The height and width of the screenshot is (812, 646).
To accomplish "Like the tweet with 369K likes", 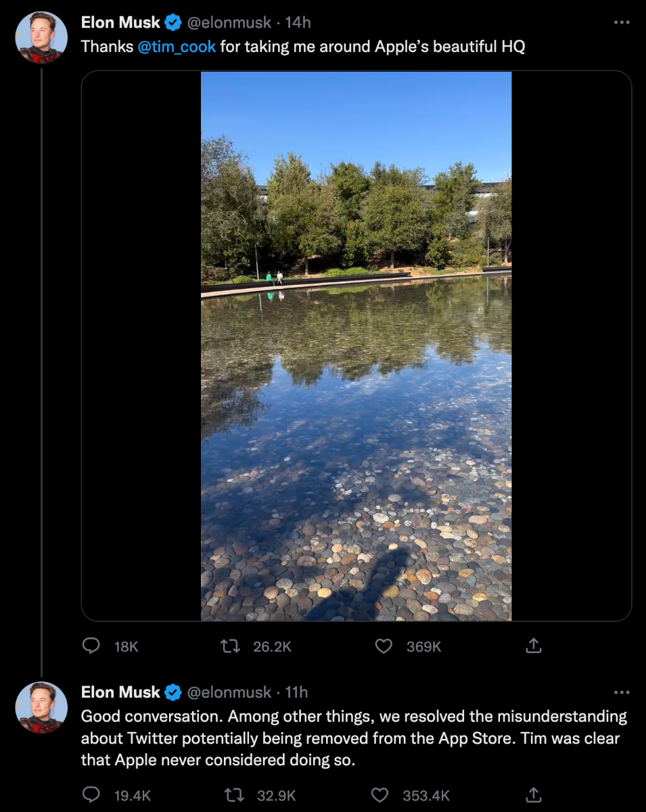I will click(384, 646).
